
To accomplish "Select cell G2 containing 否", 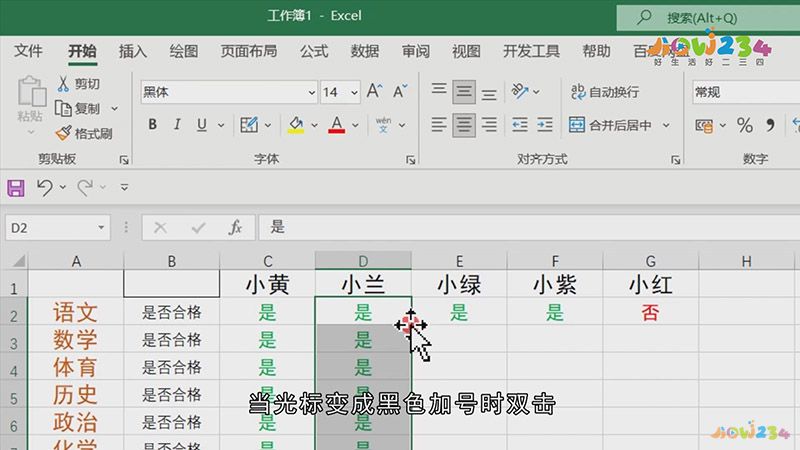I will (651, 312).
